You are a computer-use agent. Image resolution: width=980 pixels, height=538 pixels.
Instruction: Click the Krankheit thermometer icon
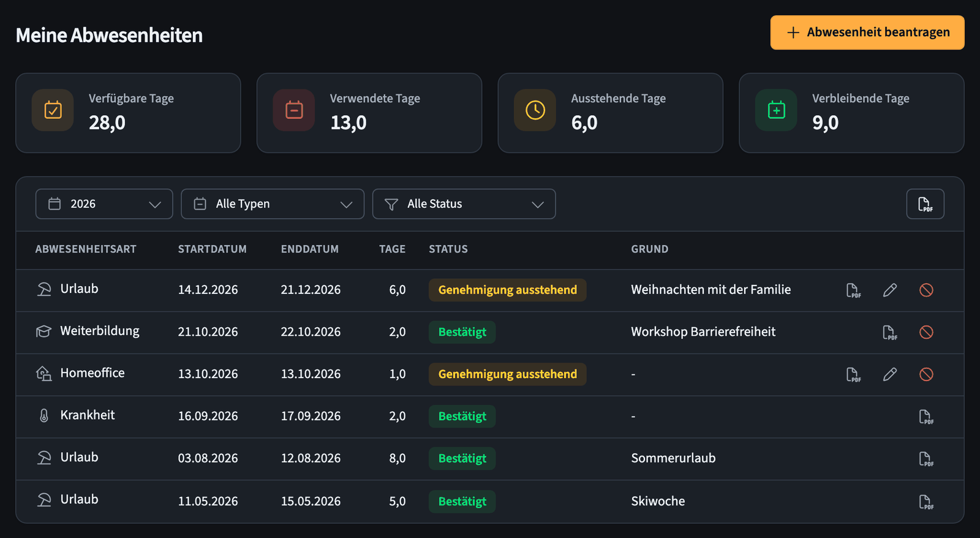[x=43, y=415]
